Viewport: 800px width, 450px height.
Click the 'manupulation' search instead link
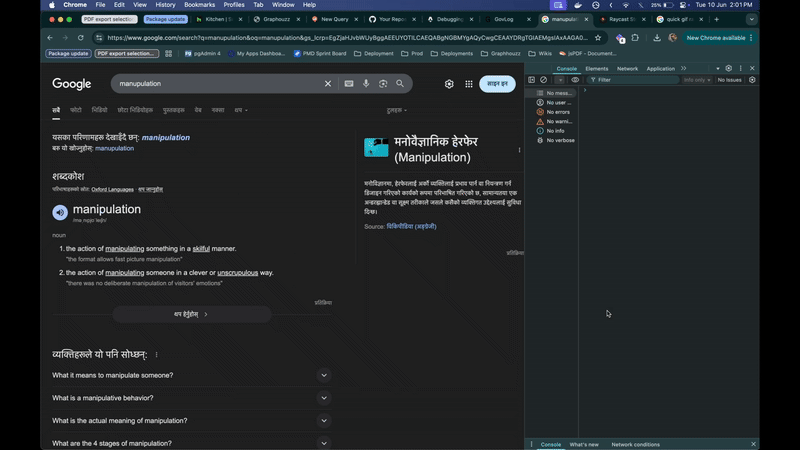pyautogui.click(x=114, y=148)
